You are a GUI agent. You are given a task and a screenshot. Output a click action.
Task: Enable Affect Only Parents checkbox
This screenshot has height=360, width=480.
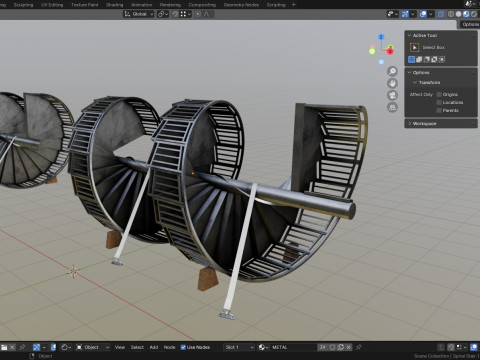[x=439, y=110]
